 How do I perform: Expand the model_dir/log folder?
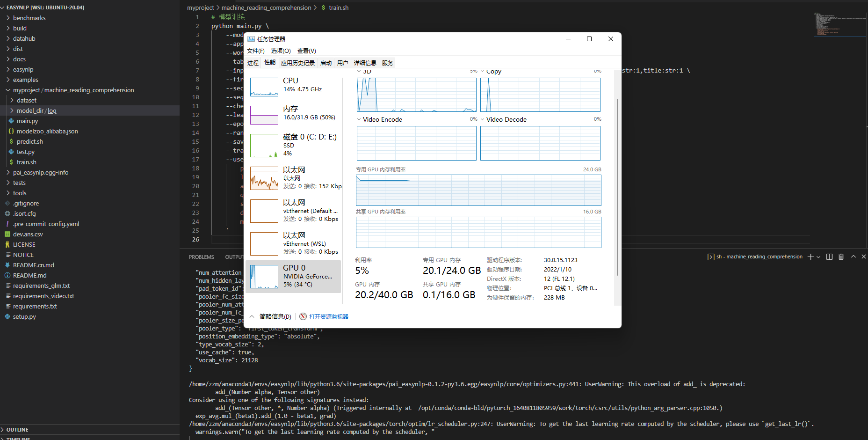(x=90, y=110)
